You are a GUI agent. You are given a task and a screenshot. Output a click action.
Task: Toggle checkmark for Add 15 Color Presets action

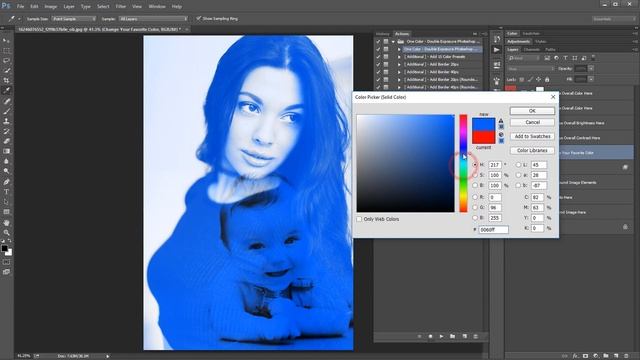[378, 57]
